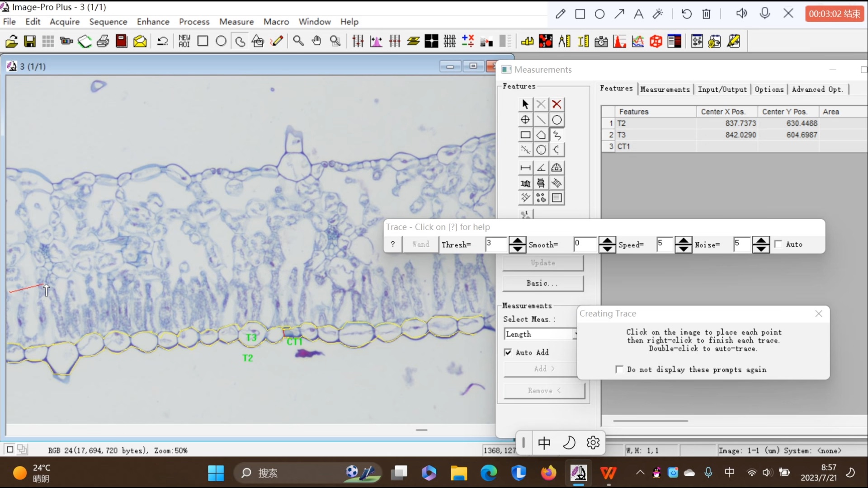The image size is (868, 488).
Task: Click the rectangle selection tool
Action: pos(524,134)
